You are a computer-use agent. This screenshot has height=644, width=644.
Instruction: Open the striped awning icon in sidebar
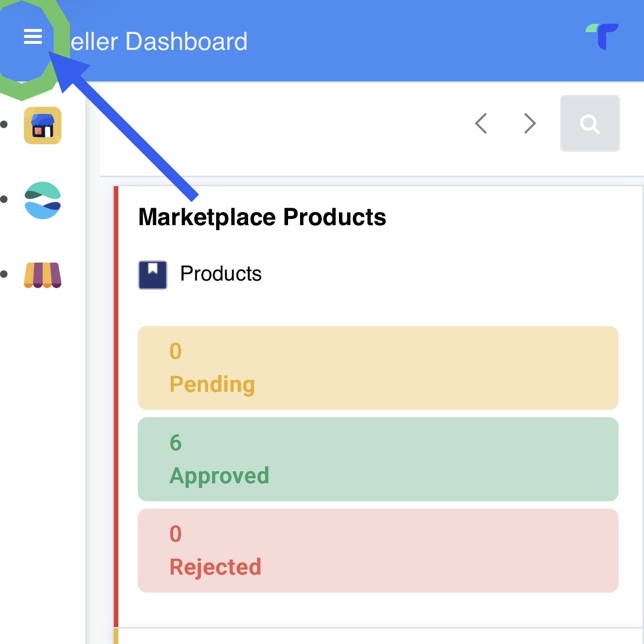tap(43, 275)
